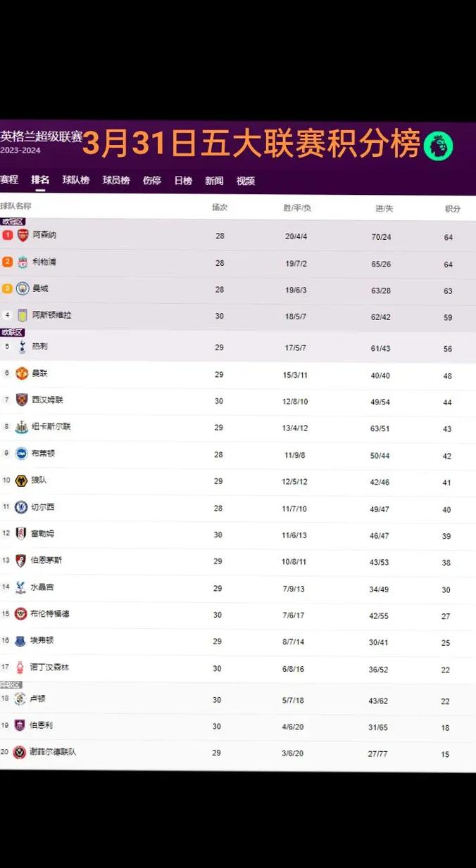This screenshot has width=476, height=868.
Task: Click the Wolves club crest
Action: point(21,480)
